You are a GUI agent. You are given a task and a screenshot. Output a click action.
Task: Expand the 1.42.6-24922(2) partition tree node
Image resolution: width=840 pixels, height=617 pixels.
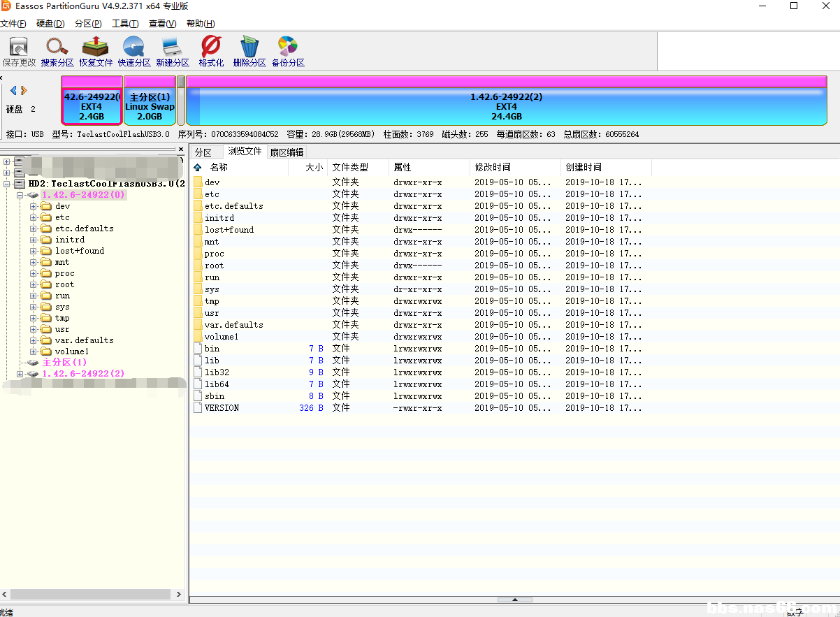(20, 375)
